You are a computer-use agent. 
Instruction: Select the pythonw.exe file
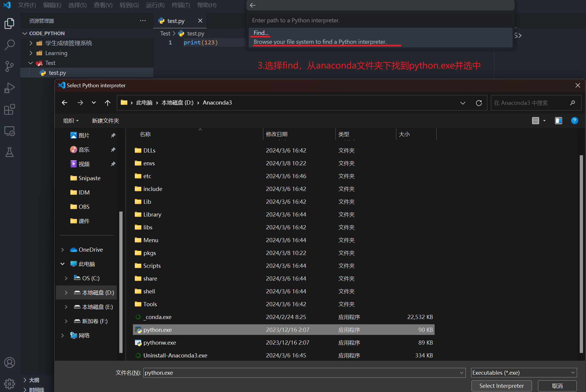(x=284, y=343)
